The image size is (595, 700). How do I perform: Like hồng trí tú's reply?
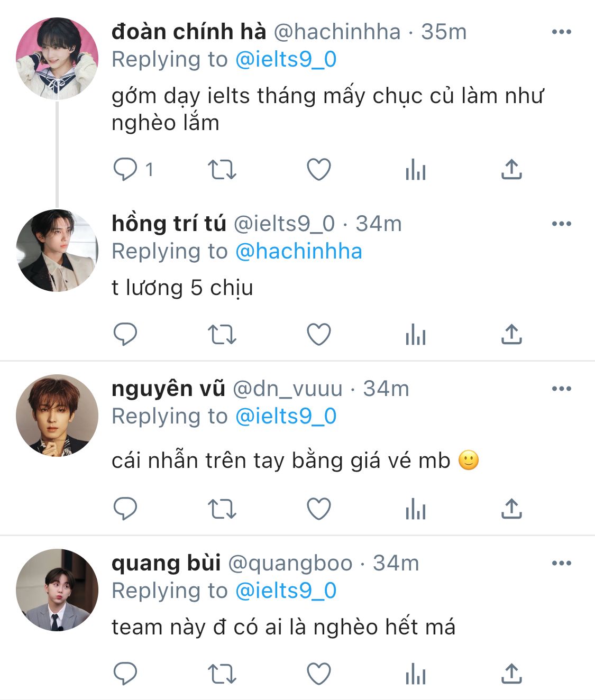319,335
